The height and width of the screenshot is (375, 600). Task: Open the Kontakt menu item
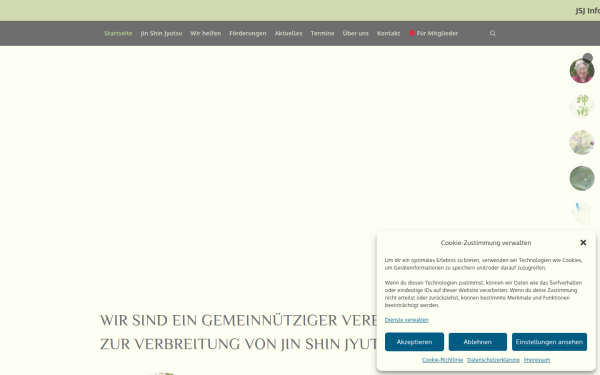388,33
